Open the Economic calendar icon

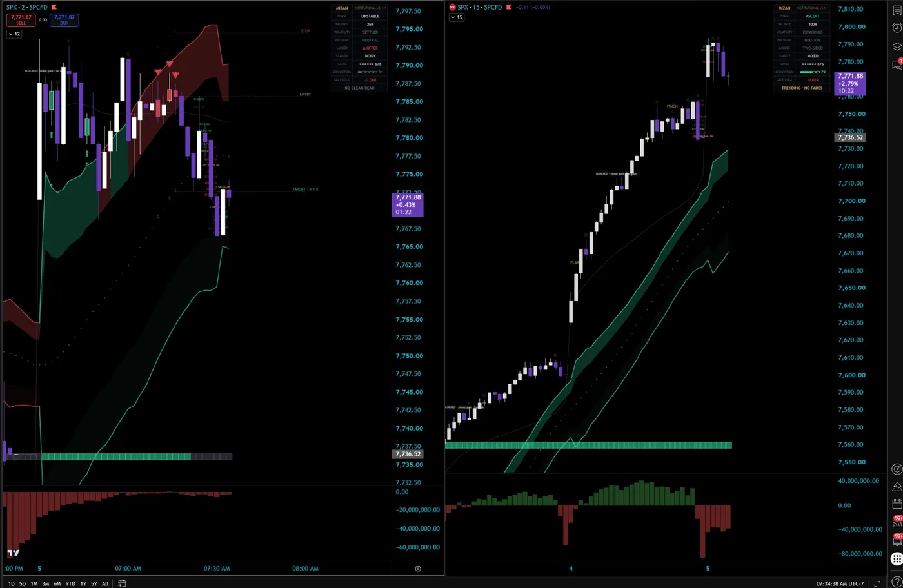pyautogui.click(x=897, y=504)
